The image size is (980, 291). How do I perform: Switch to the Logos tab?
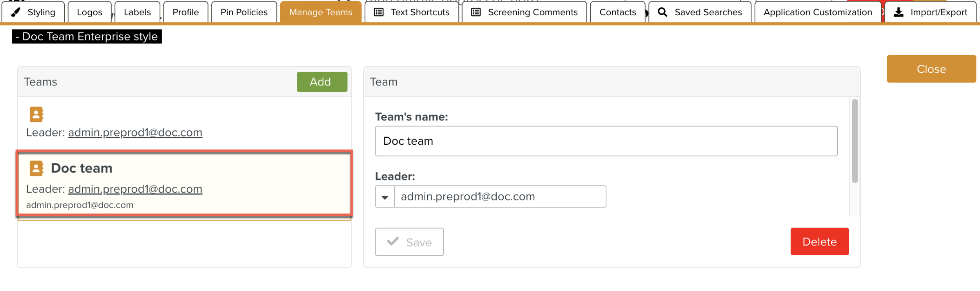89,12
